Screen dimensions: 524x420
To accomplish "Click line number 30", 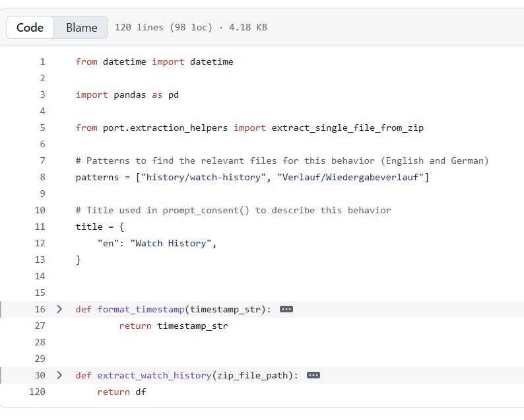I will pyautogui.click(x=40, y=375).
